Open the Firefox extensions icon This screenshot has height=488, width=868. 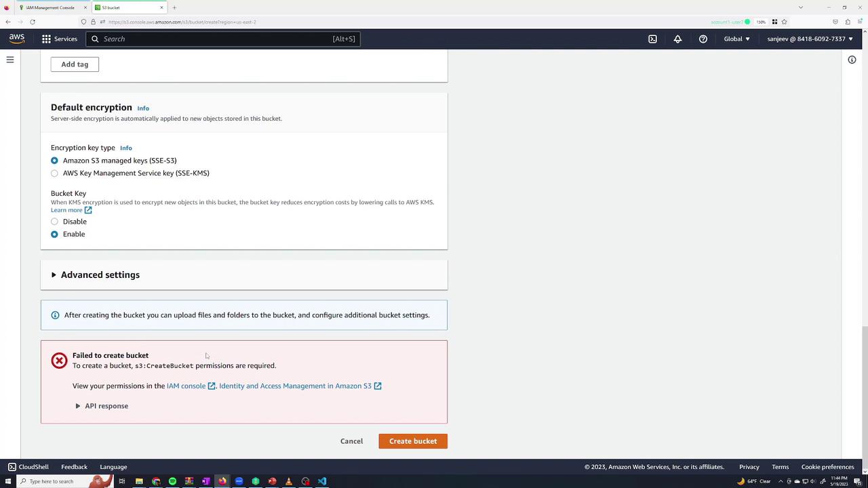[x=848, y=22]
